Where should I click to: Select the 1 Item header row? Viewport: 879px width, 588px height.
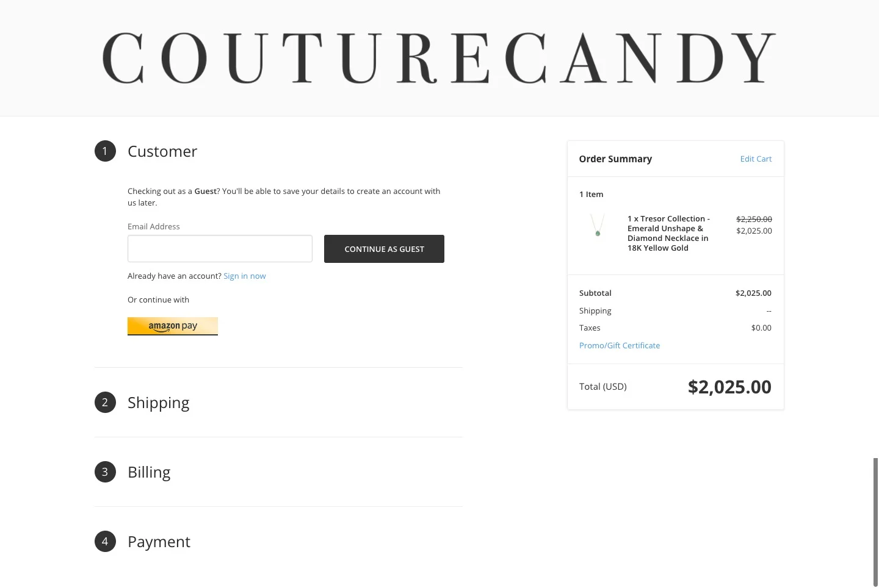(591, 194)
